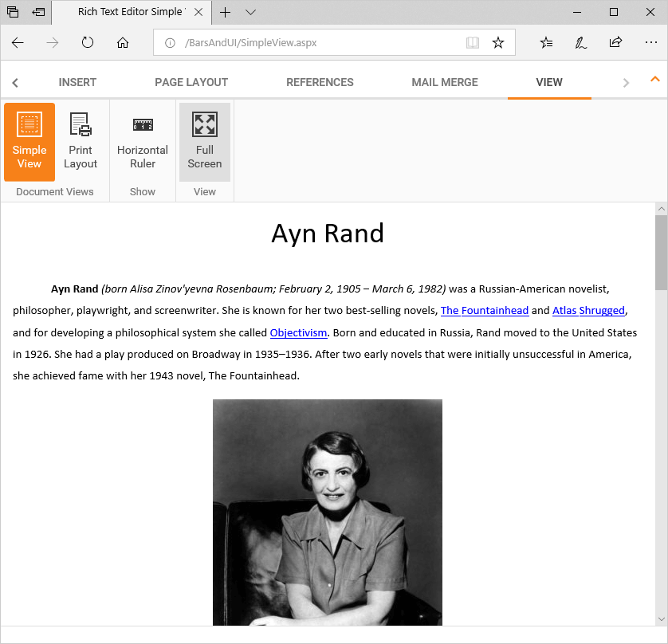This screenshot has width=668, height=644.
Task: Click the scroll down arrow
Action: pos(661,619)
